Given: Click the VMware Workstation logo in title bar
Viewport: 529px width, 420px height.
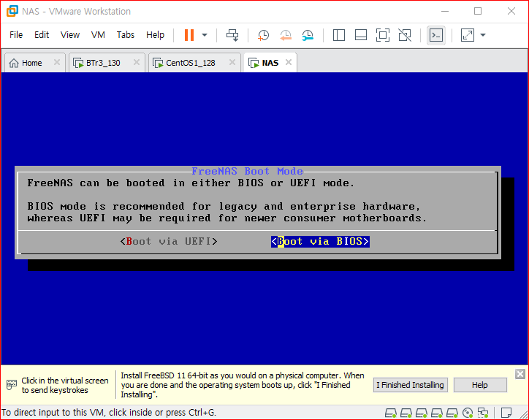Looking at the screenshot, I should pyautogui.click(x=12, y=11).
